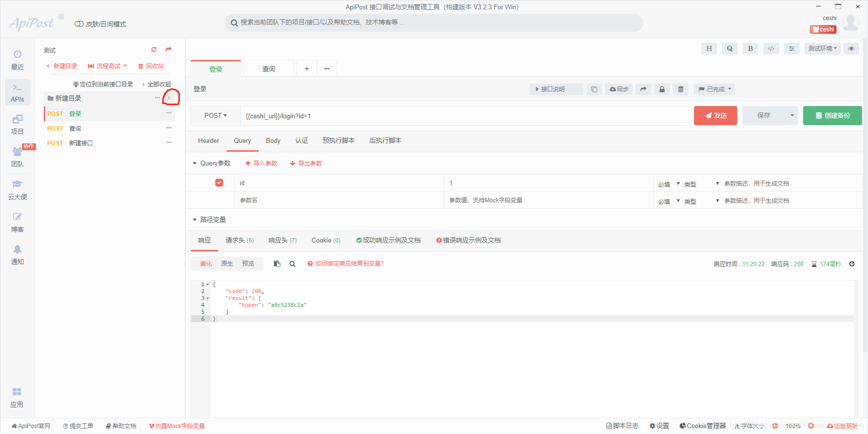This screenshot has width=868, height=434.
Task: Click the 新建接口 row more options dots
Action: 169,142
